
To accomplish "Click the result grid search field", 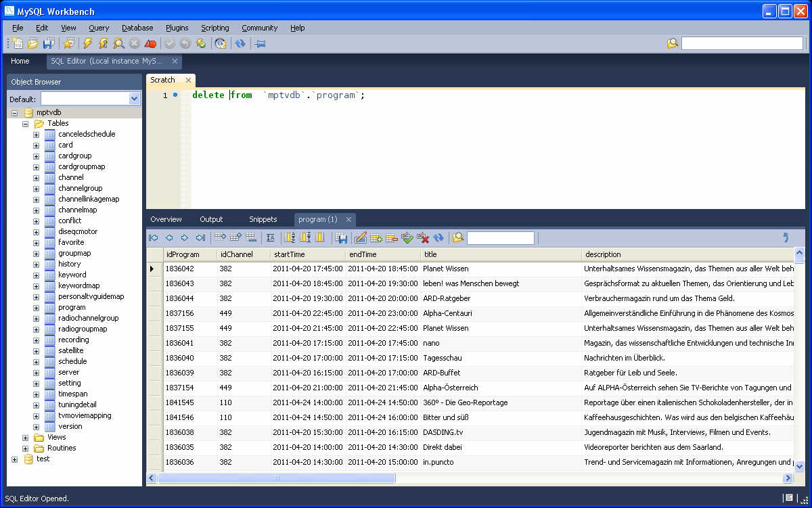I will click(x=500, y=237).
